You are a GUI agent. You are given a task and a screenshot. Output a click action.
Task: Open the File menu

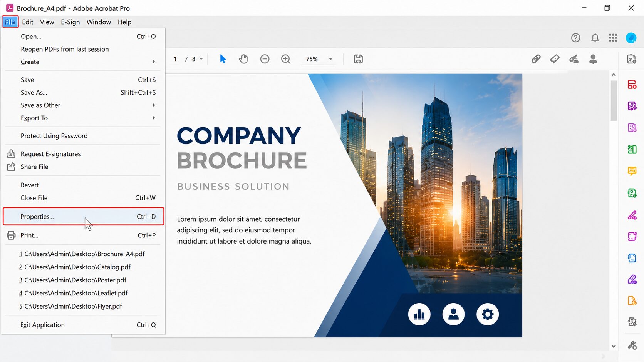pyautogui.click(x=10, y=22)
